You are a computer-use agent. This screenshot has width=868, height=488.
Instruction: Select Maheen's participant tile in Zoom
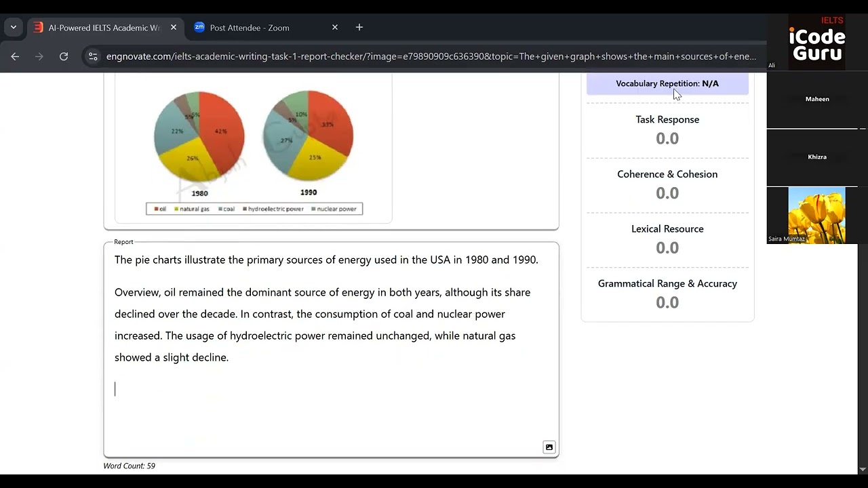817,99
